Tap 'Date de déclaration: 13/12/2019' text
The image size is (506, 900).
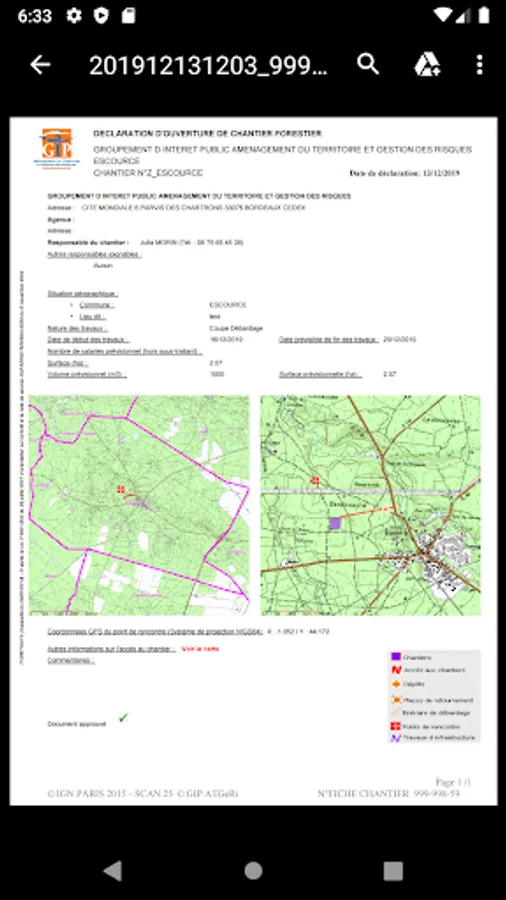[404, 173]
